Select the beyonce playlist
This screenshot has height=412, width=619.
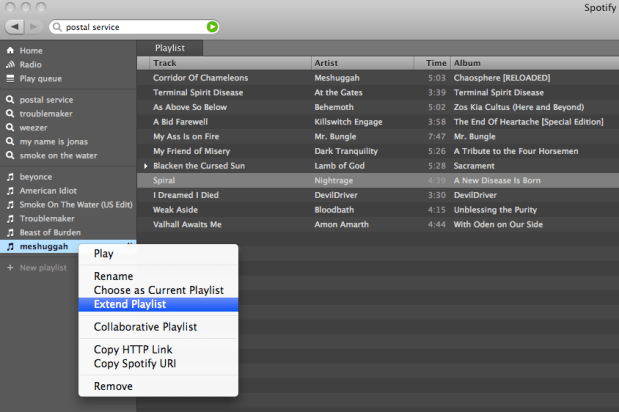tap(36, 177)
